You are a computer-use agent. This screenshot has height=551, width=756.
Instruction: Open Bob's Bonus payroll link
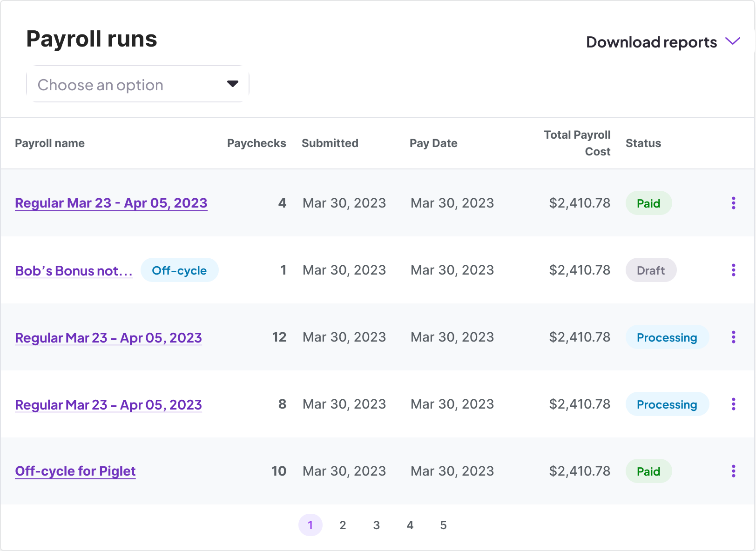[x=74, y=270]
